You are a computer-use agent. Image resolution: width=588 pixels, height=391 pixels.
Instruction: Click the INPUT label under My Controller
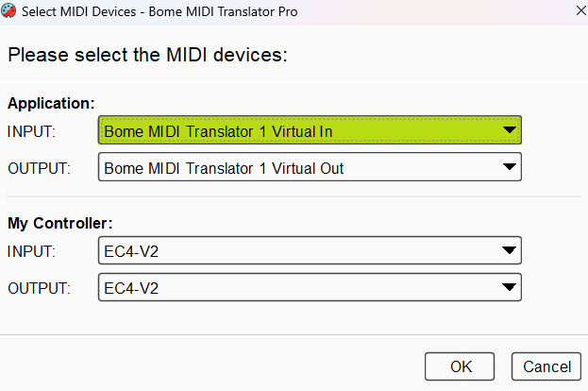pyautogui.click(x=31, y=251)
